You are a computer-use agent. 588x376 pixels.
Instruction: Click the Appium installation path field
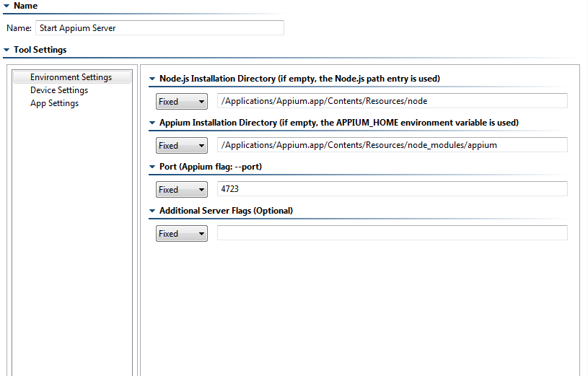click(x=392, y=145)
